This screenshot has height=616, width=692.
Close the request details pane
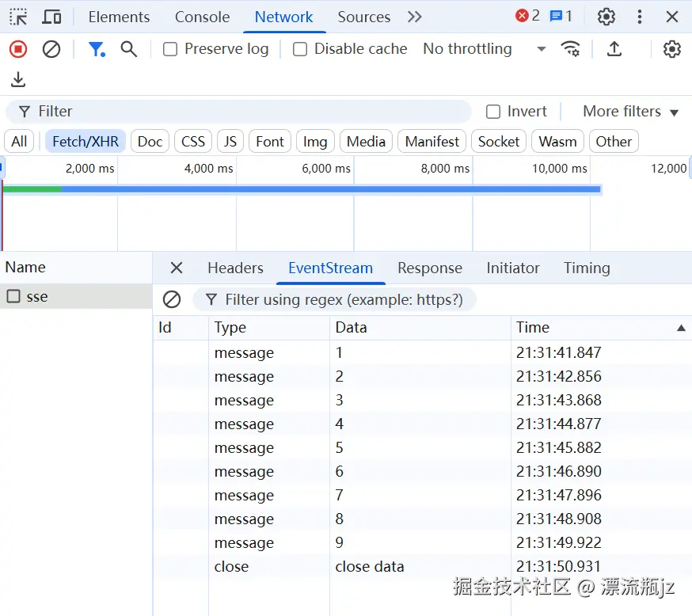tap(176, 268)
